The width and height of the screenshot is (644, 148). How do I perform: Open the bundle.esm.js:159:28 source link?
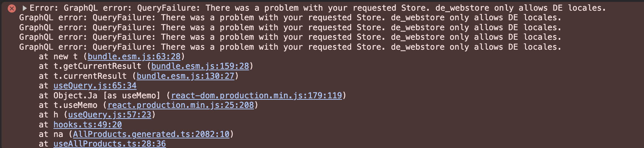[x=200, y=66]
